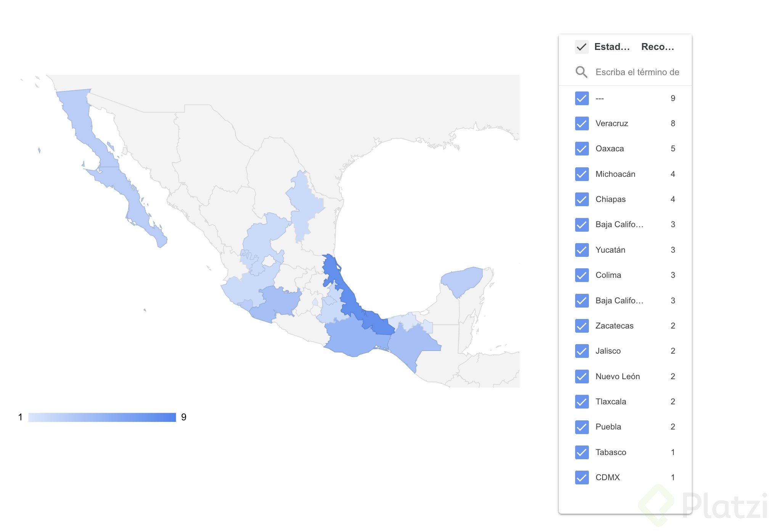The image size is (775, 532).
Task: Select the Zacatecas list entry
Action: pyautogui.click(x=614, y=326)
